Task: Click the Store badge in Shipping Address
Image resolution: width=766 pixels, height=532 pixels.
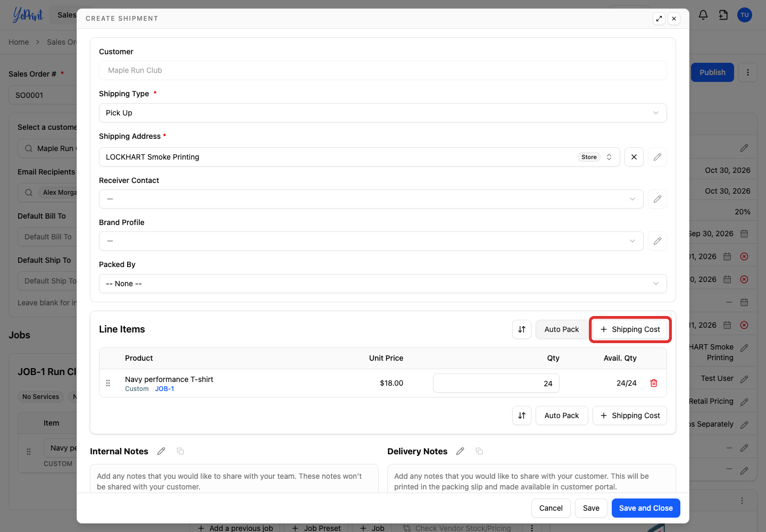Action: click(589, 157)
